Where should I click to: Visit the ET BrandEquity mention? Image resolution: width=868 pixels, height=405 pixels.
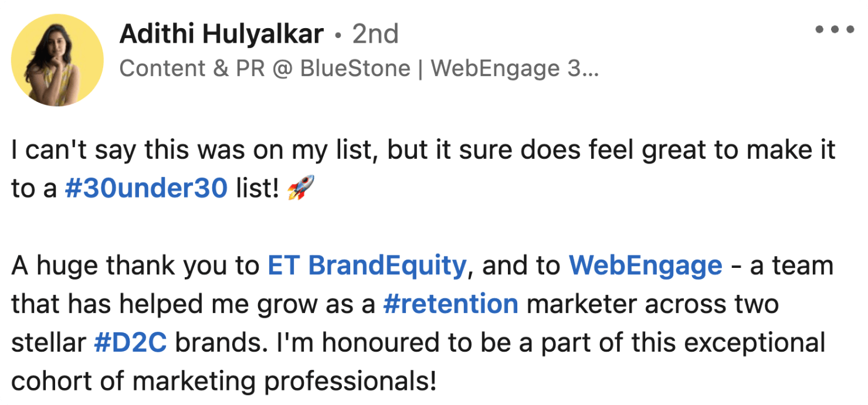pyautogui.click(x=367, y=266)
